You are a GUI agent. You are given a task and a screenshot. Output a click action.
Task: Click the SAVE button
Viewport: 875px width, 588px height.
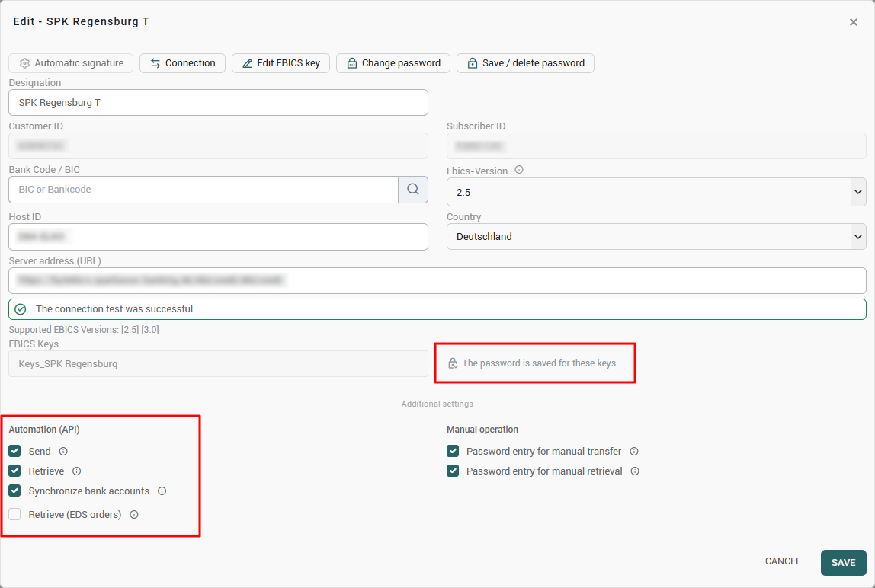(x=843, y=562)
